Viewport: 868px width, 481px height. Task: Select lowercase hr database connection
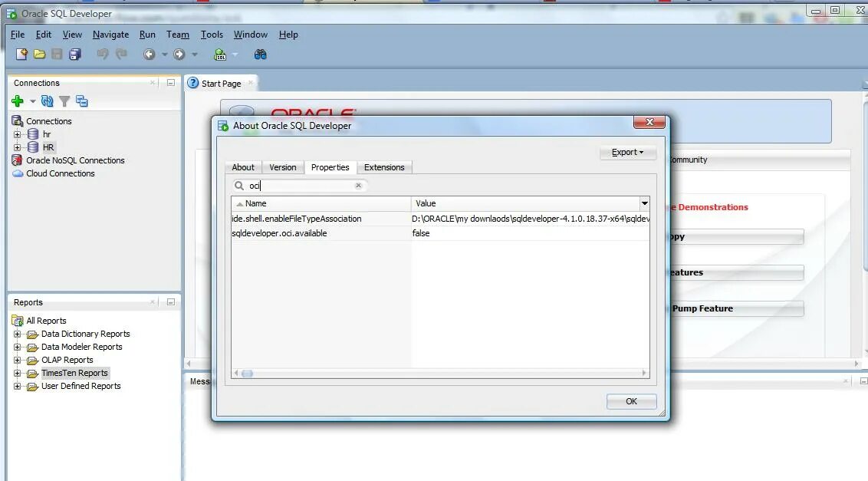click(47, 134)
